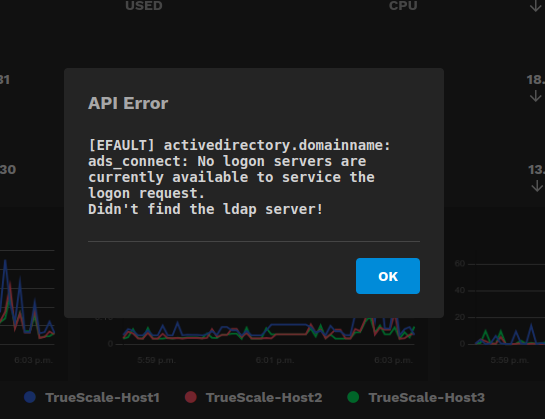
Task: Toggle TrueScale-Host3 legend color dot
Action: [353, 397]
